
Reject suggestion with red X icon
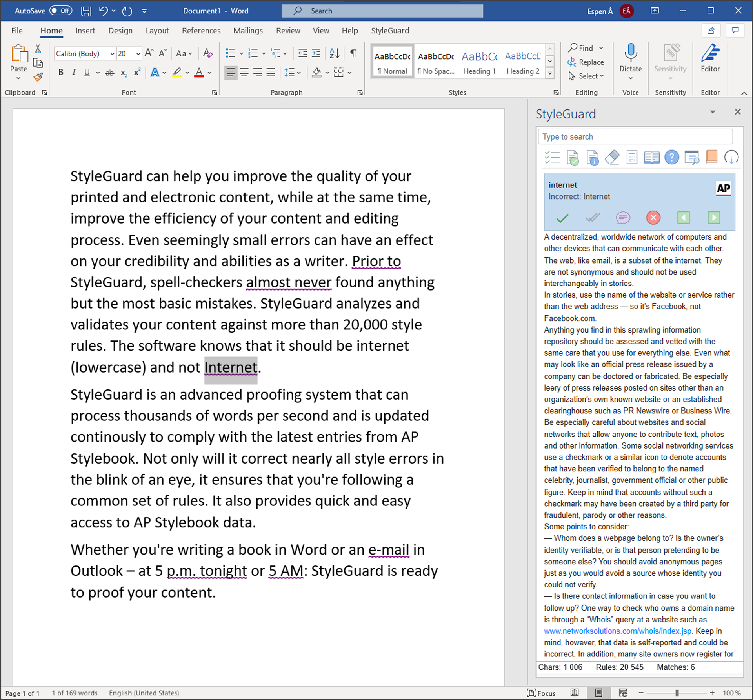point(653,218)
